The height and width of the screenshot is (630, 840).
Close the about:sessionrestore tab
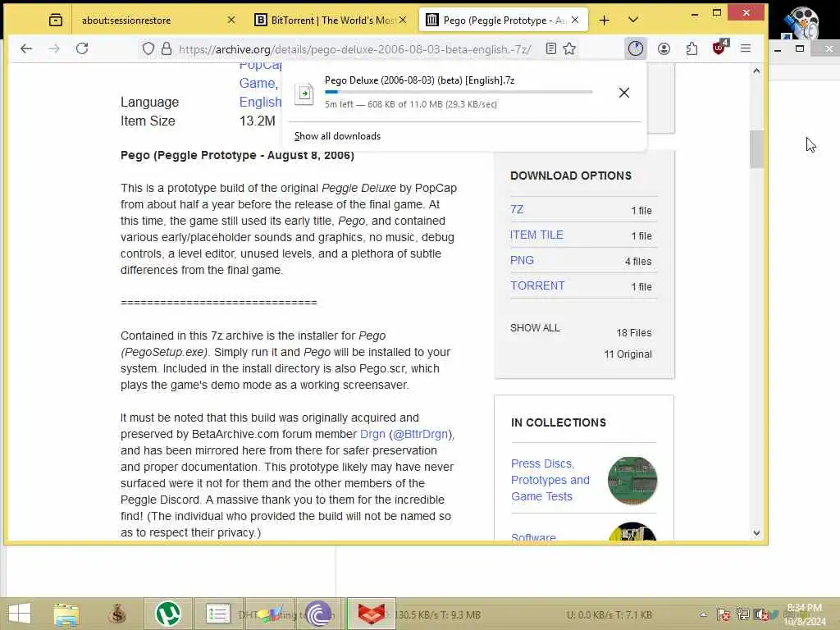231,20
